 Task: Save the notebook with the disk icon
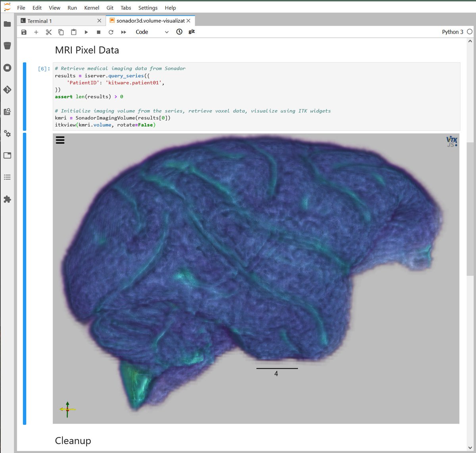pos(24,32)
